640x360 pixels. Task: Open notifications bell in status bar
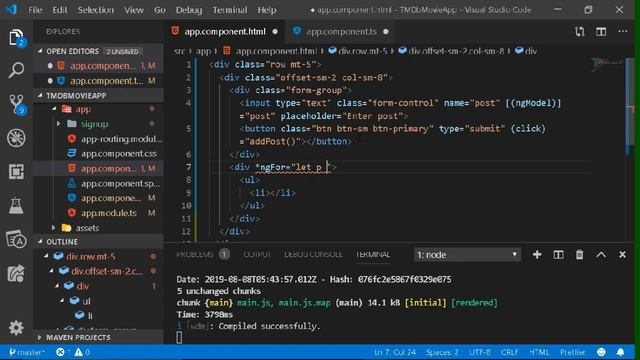[620, 352]
